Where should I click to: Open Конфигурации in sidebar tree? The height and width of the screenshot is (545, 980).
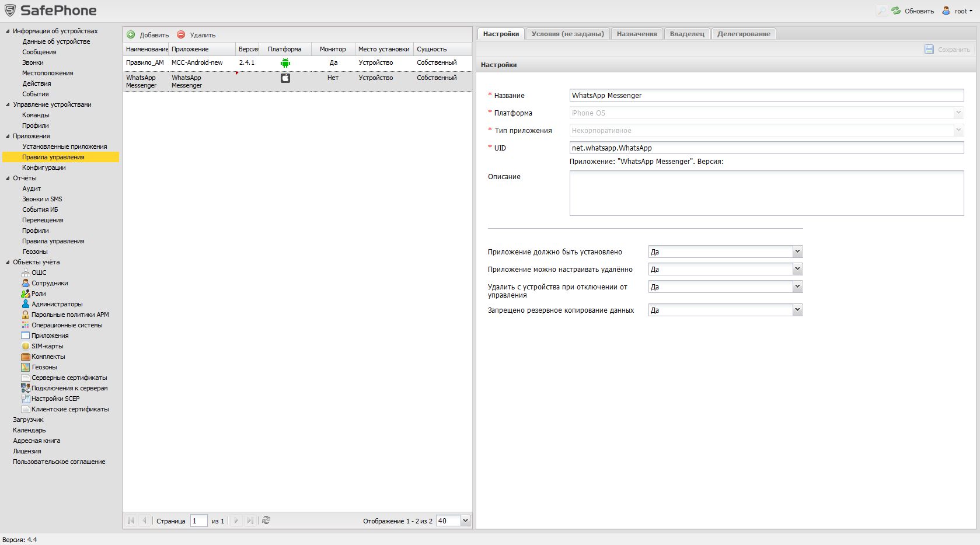pos(44,167)
